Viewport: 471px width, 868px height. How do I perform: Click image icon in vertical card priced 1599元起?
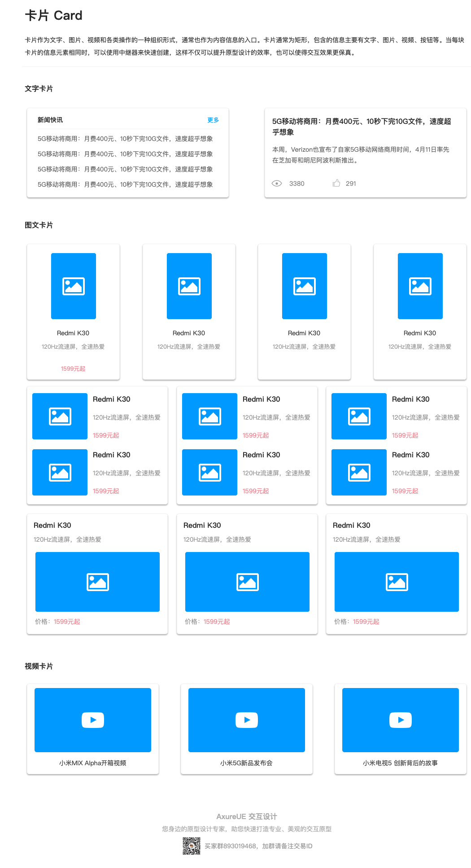[x=74, y=286]
